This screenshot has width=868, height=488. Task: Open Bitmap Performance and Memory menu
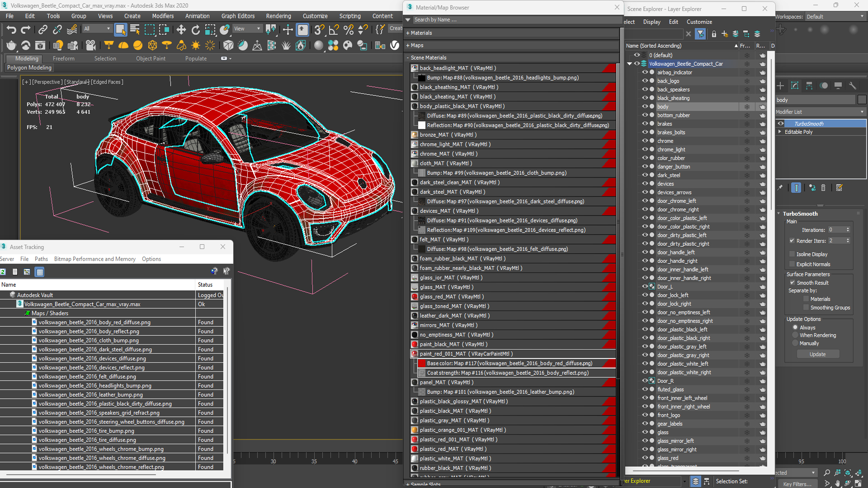pyautogui.click(x=95, y=259)
